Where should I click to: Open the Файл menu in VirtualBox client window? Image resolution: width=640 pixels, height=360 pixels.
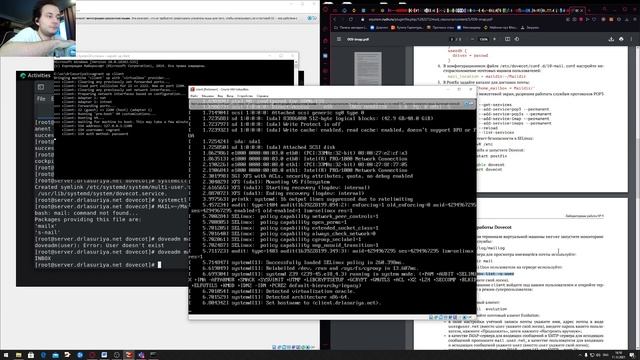tap(194, 96)
